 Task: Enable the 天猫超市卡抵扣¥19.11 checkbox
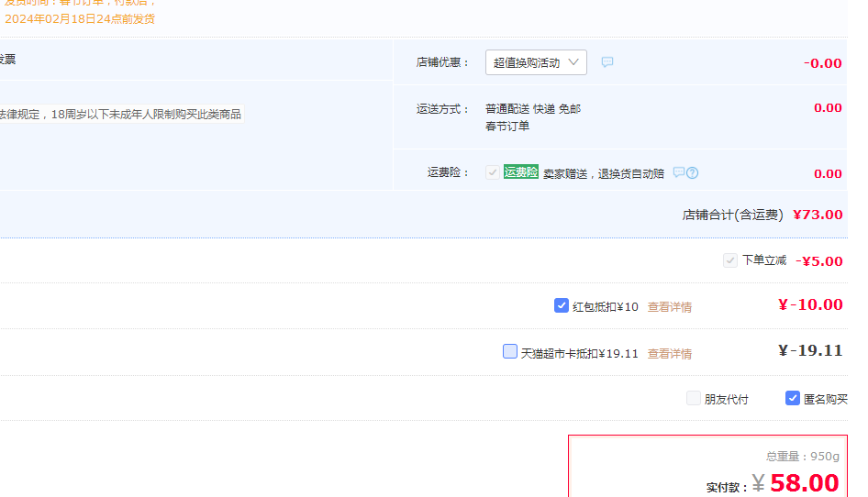(x=510, y=351)
